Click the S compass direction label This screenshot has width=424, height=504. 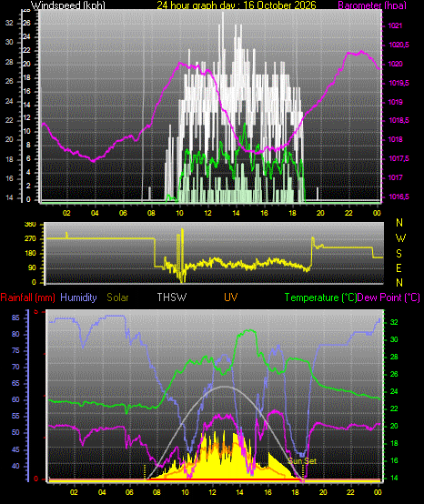(399, 254)
